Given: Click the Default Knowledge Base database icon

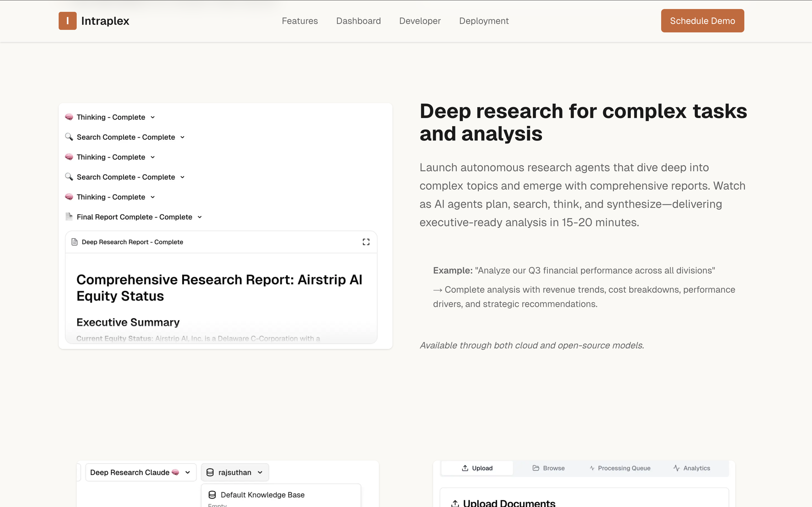Looking at the screenshot, I should point(212,495).
